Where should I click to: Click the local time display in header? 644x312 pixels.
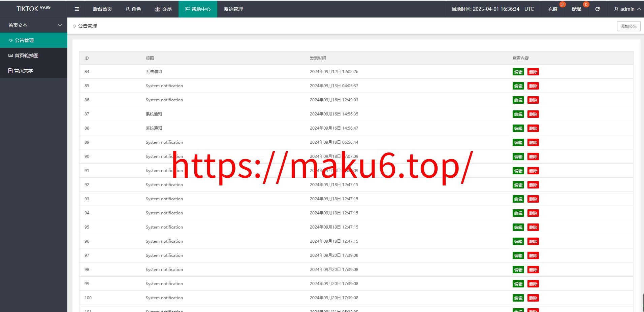[x=492, y=9]
